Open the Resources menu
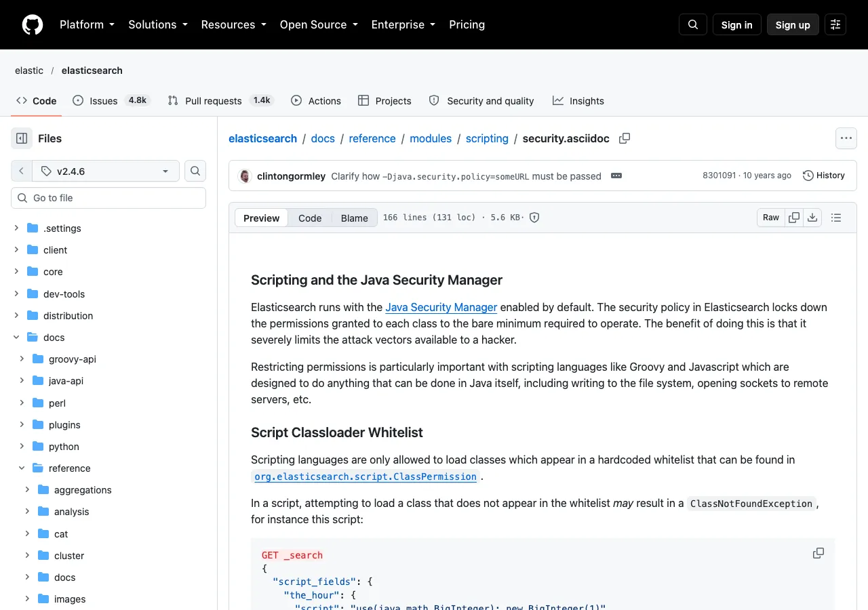 233,24
